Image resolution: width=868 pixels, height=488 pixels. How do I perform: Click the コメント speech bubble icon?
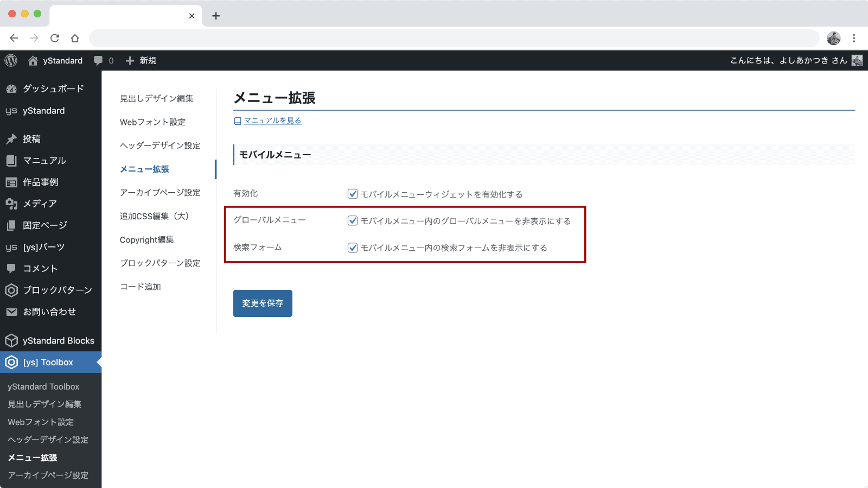[x=11, y=268]
